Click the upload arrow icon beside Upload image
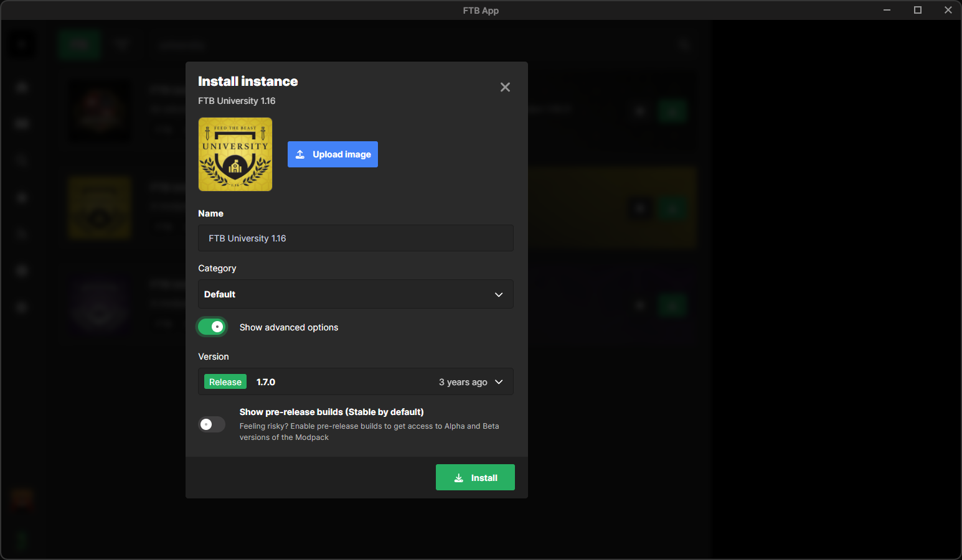 click(x=300, y=154)
